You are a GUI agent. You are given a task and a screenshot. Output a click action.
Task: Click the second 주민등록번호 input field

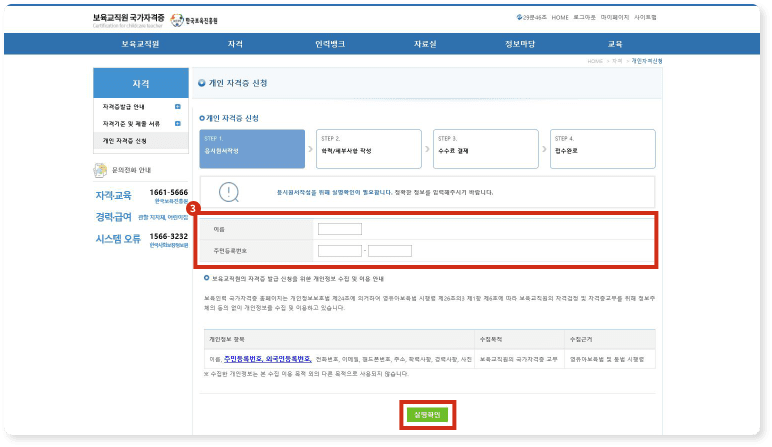pos(390,251)
